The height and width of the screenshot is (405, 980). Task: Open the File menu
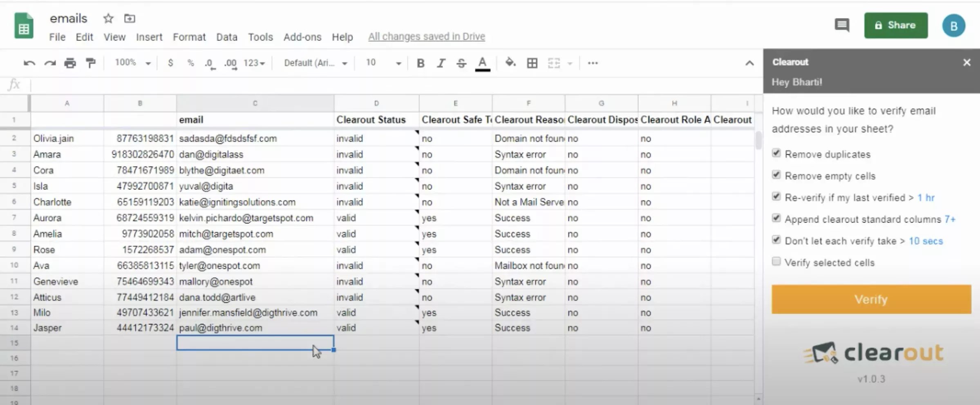(x=57, y=37)
